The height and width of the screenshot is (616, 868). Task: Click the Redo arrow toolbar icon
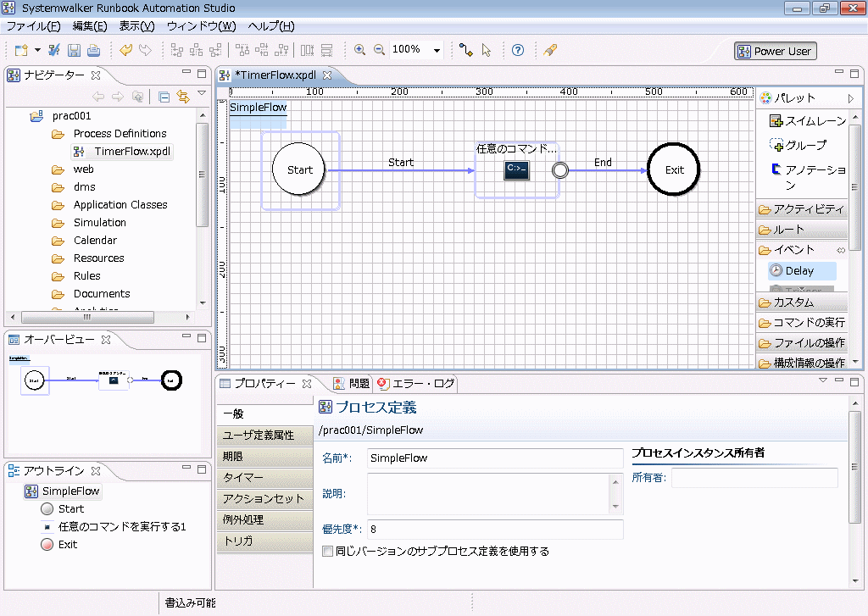[x=145, y=50]
